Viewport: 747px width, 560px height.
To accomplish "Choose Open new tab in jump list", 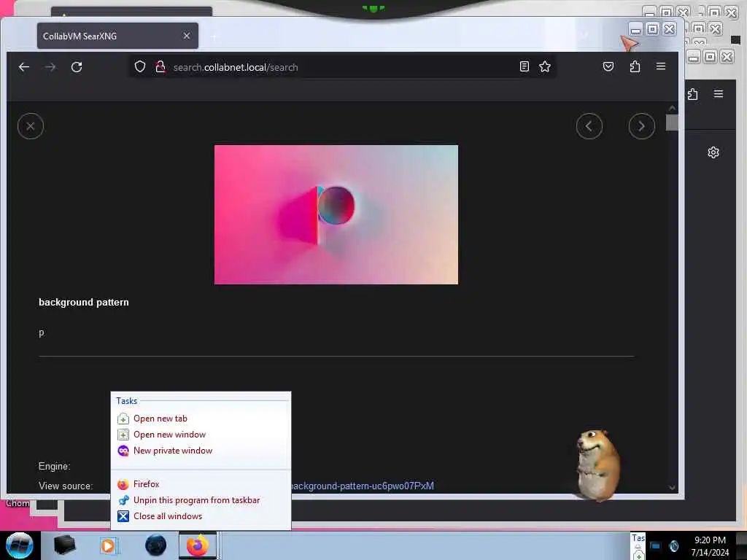I will tap(201, 419).
